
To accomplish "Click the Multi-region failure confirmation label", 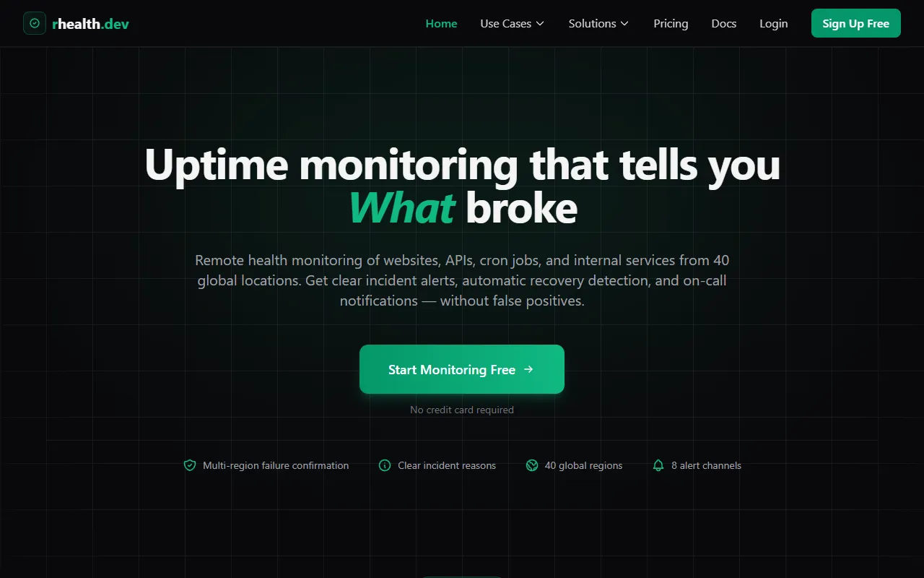I will [276, 465].
